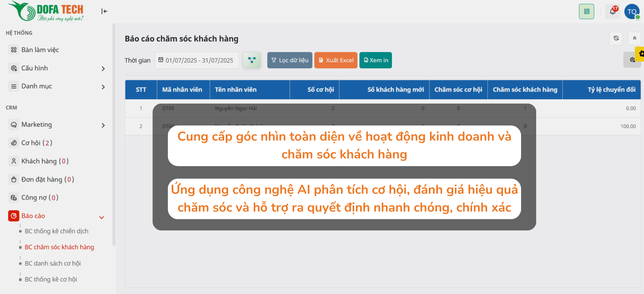Click row number 1 in STT column
The image size is (644, 294).
pos(141,108)
